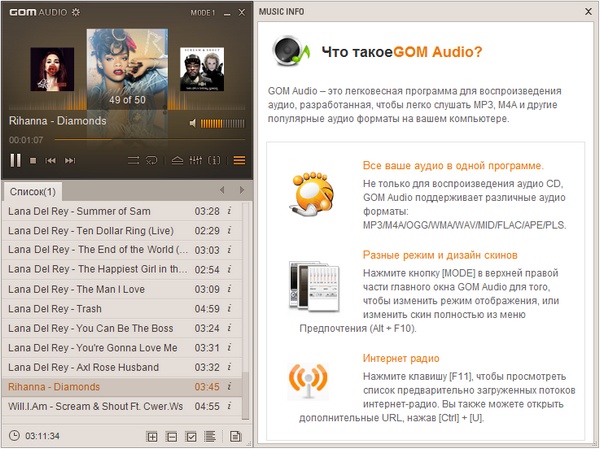
Task: Toggle shuffle playback mode icon
Action: click(x=134, y=160)
